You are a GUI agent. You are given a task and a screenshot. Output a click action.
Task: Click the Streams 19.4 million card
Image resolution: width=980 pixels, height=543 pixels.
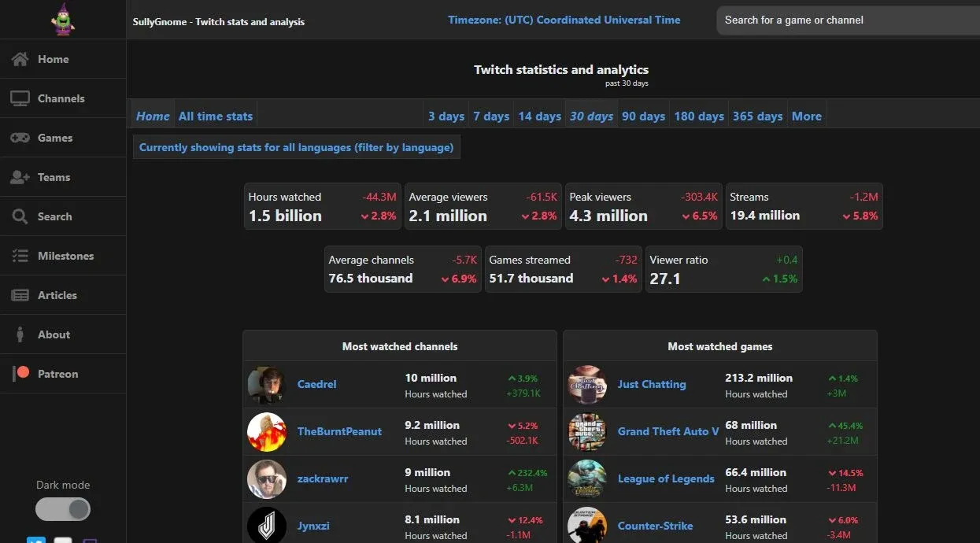804,206
